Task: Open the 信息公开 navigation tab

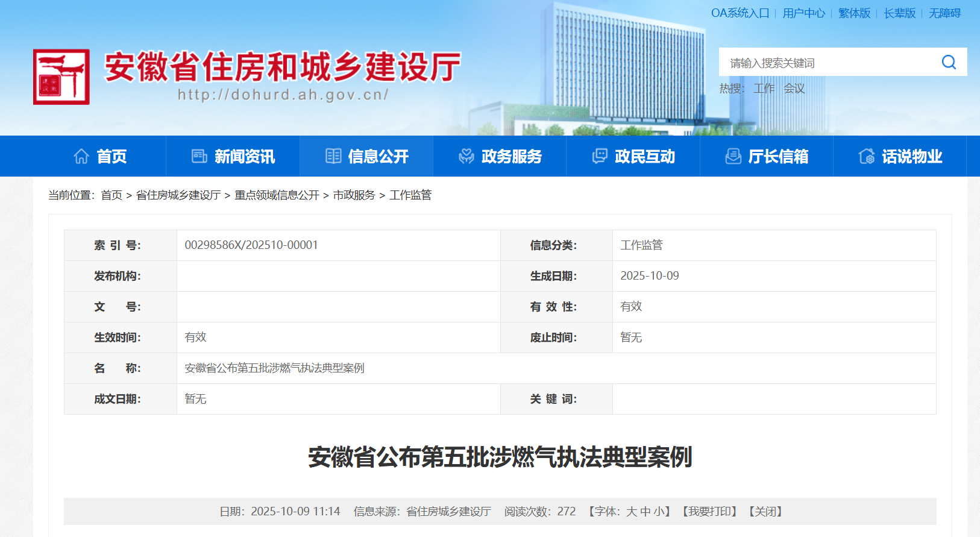Action: click(366, 156)
